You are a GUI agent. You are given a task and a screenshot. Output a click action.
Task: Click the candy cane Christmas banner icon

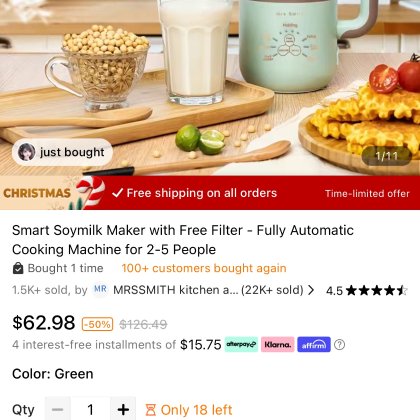point(88,193)
